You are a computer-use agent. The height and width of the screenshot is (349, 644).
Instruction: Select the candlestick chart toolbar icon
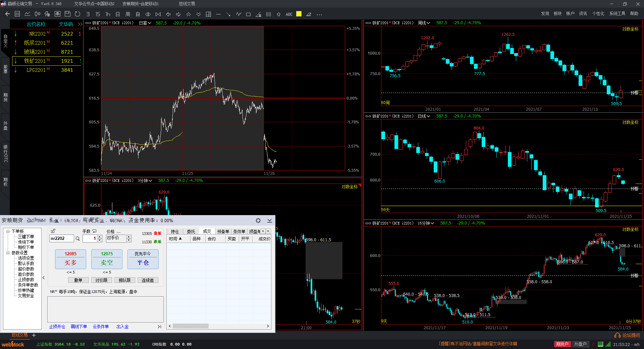pyautogui.click(x=37, y=14)
